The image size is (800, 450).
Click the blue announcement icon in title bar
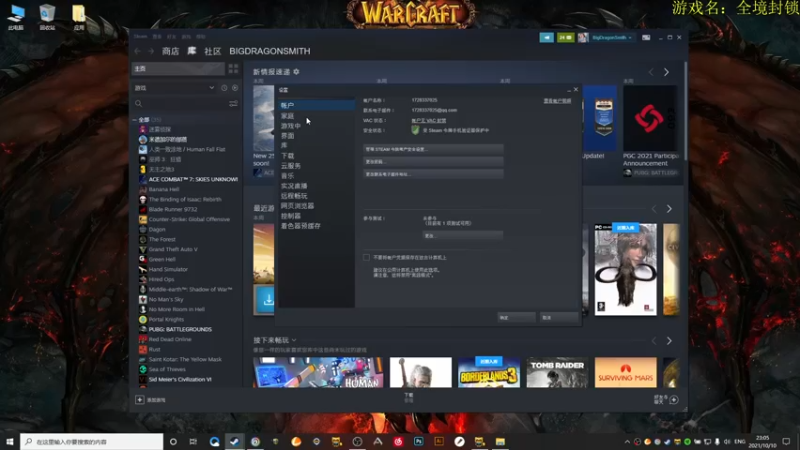tap(546, 38)
